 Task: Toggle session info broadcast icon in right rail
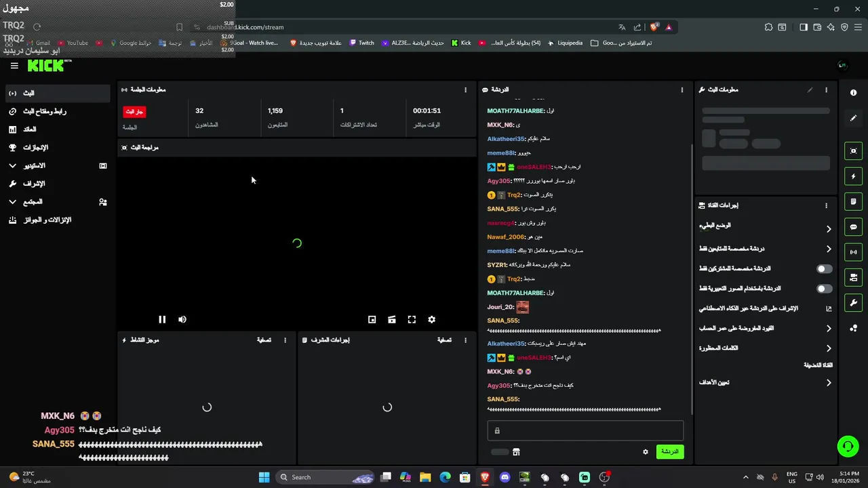point(854,252)
